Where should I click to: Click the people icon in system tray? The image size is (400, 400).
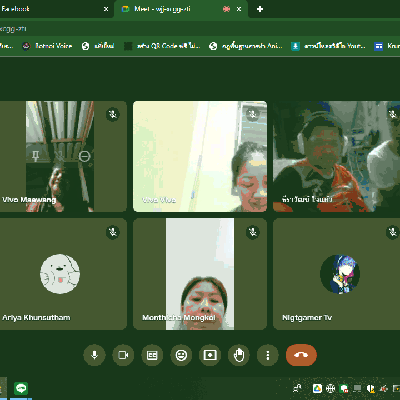click(297, 388)
